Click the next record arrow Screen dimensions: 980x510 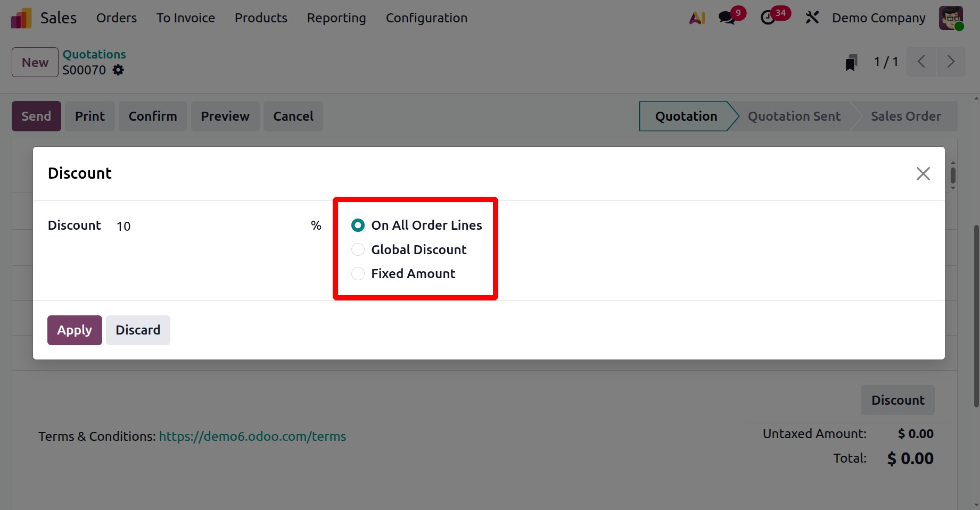951,62
